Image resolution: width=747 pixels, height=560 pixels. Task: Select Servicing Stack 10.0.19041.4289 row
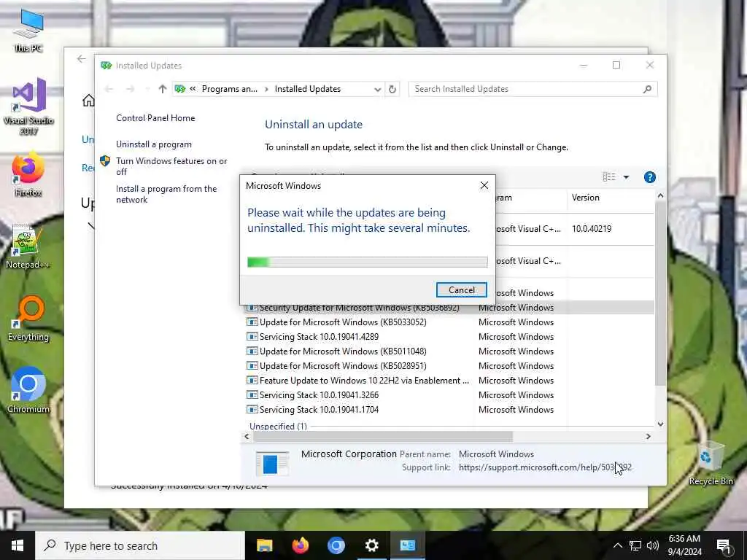point(449,337)
